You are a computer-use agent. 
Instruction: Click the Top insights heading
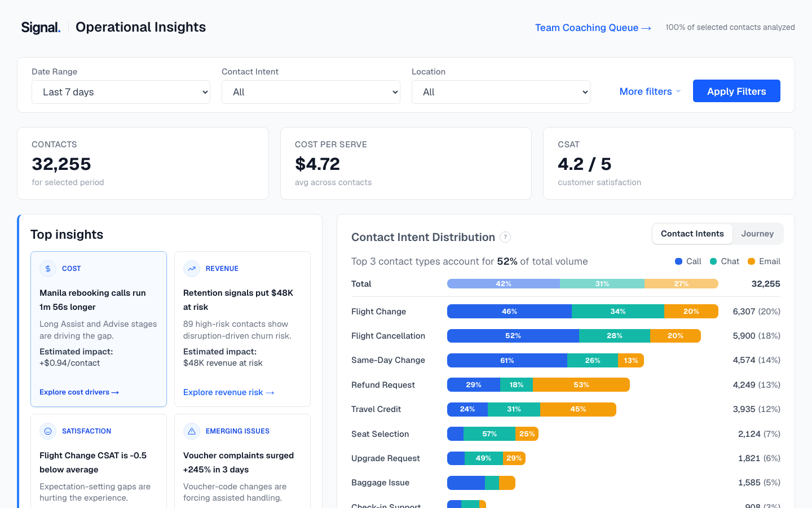click(x=67, y=235)
